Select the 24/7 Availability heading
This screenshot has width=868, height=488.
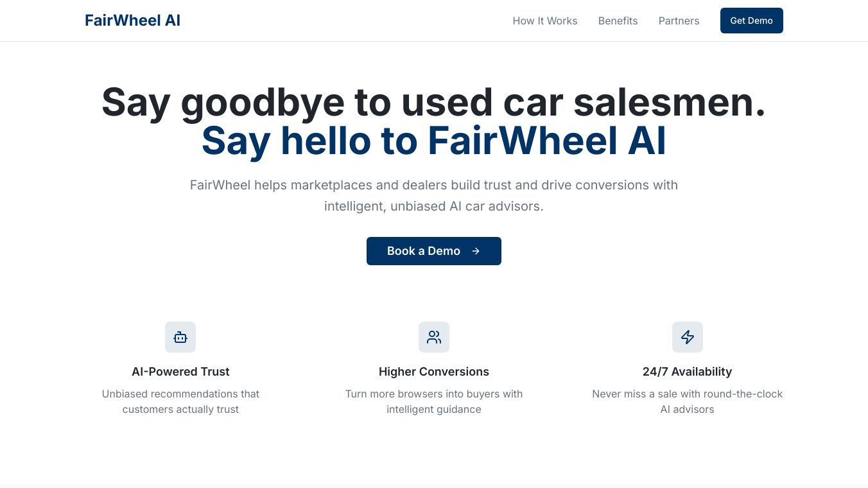click(x=687, y=372)
